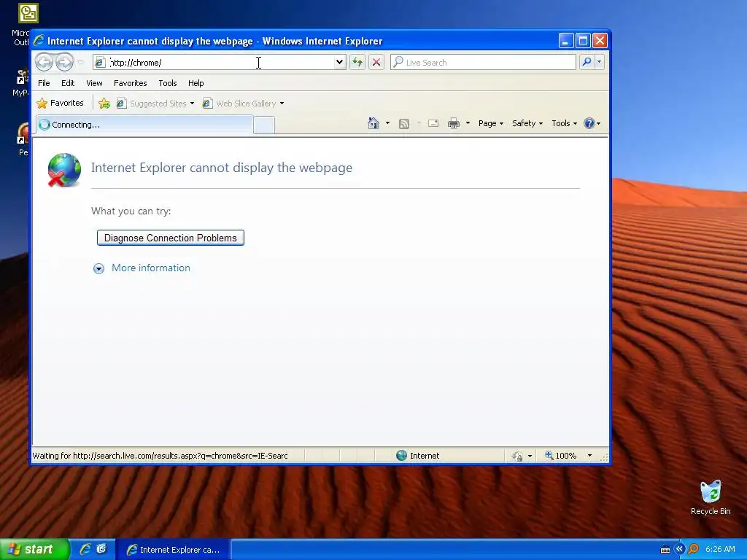The width and height of the screenshot is (747, 560).
Task: Open the Favorites menu
Action: pyautogui.click(x=130, y=83)
